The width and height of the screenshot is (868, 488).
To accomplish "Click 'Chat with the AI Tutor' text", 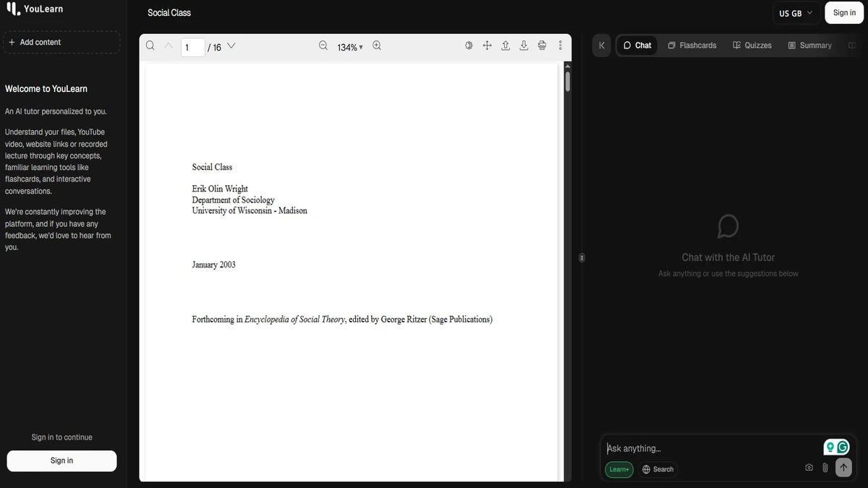I will click(728, 257).
